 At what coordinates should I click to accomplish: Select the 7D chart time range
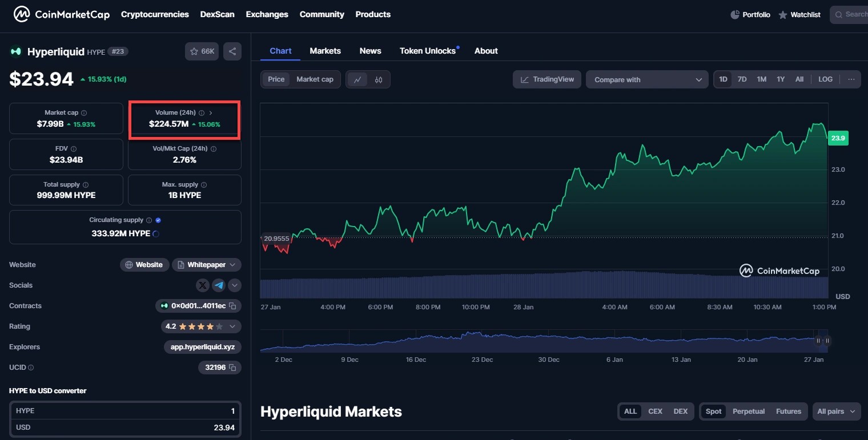tap(742, 79)
